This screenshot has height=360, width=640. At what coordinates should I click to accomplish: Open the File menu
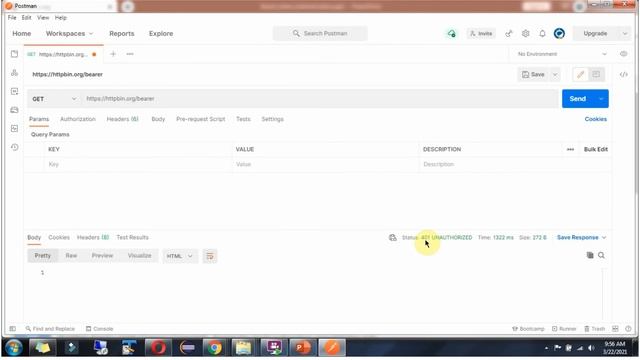coord(12,18)
